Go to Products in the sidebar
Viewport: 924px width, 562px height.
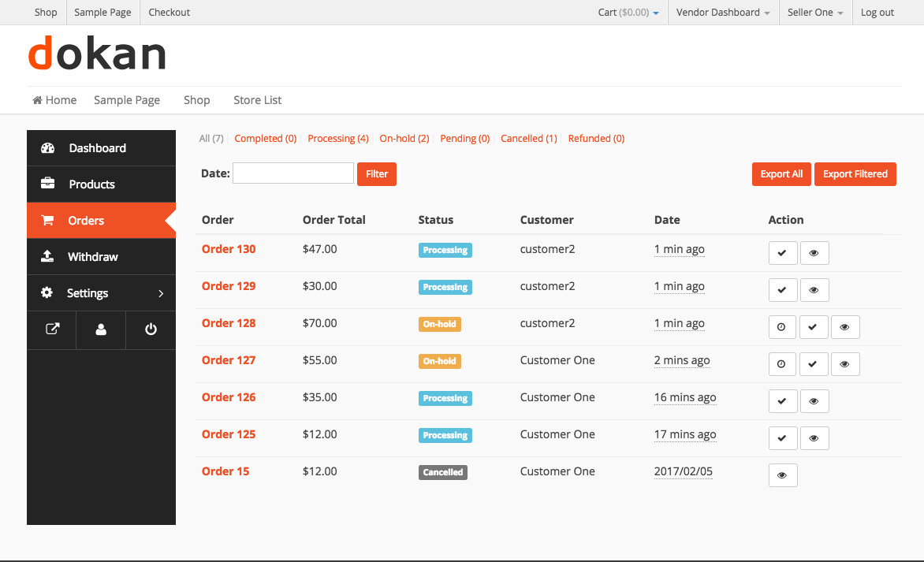click(x=91, y=184)
